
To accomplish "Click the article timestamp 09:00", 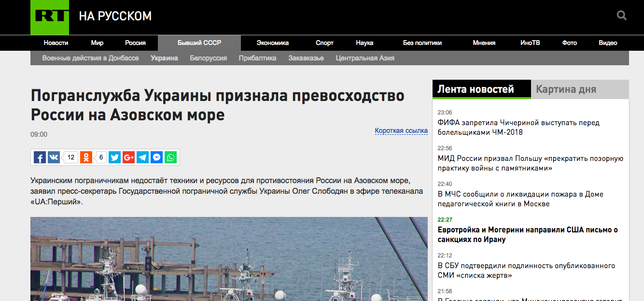I will point(39,134).
